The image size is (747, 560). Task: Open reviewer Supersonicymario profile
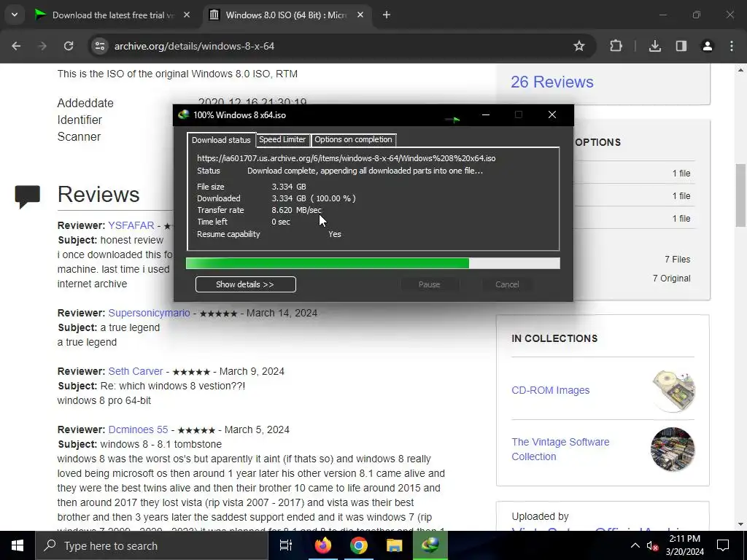pos(149,313)
